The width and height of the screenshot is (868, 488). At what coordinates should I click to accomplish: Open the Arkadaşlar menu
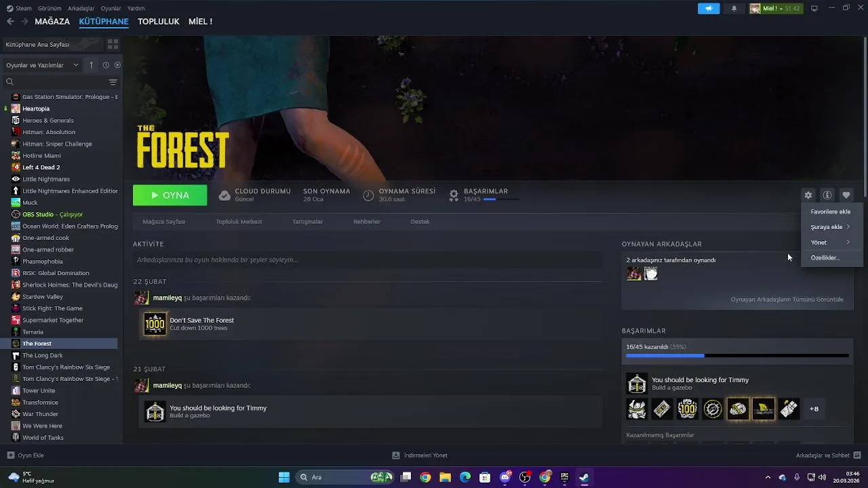pos(81,8)
